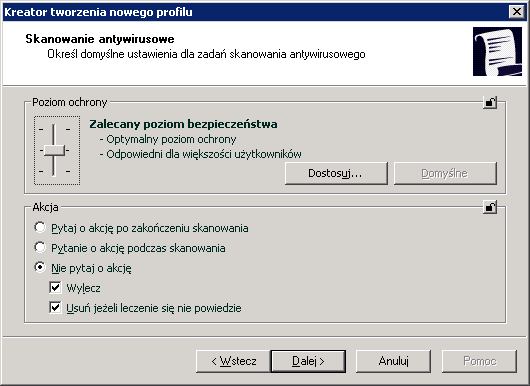Click the security level slider thumb

click(x=54, y=150)
